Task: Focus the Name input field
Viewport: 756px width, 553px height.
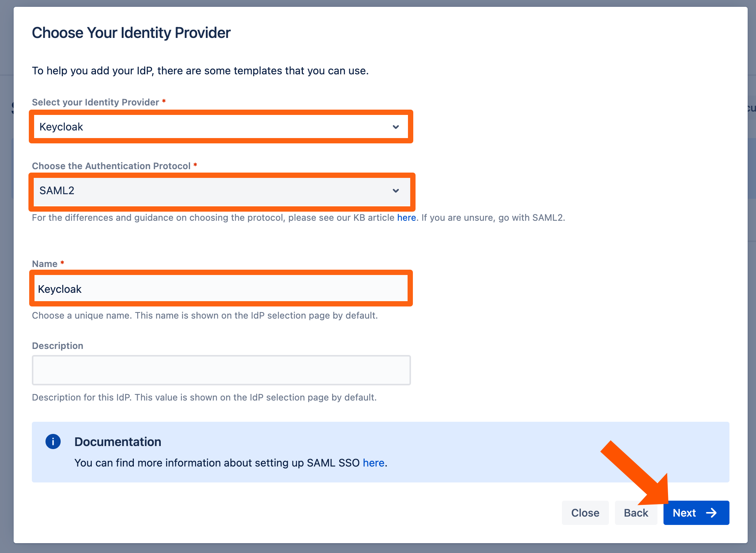Action: [x=221, y=289]
